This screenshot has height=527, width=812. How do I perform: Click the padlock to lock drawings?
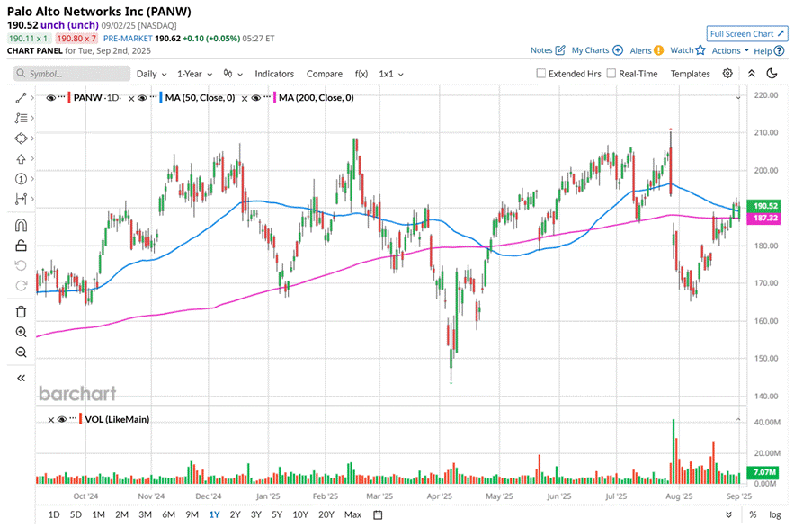coord(21,246)
